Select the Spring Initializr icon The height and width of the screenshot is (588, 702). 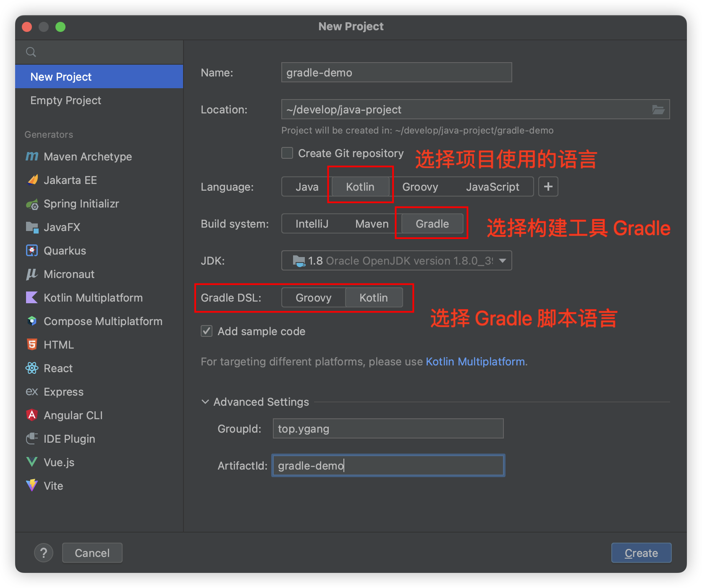pos(32,204)
